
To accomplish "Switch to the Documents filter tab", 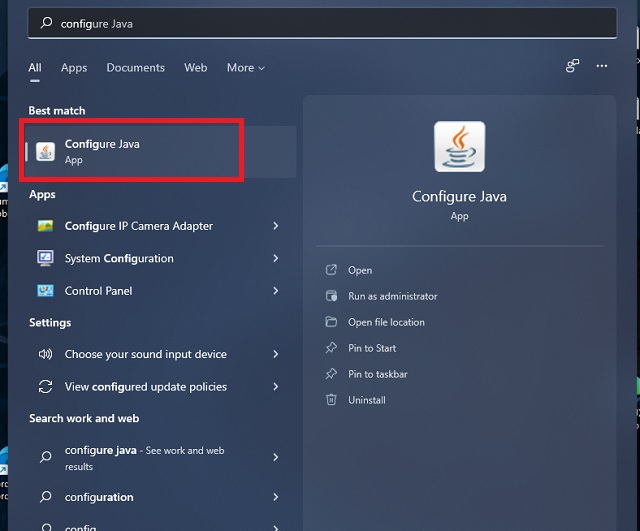I will click(x=135, y=68).
